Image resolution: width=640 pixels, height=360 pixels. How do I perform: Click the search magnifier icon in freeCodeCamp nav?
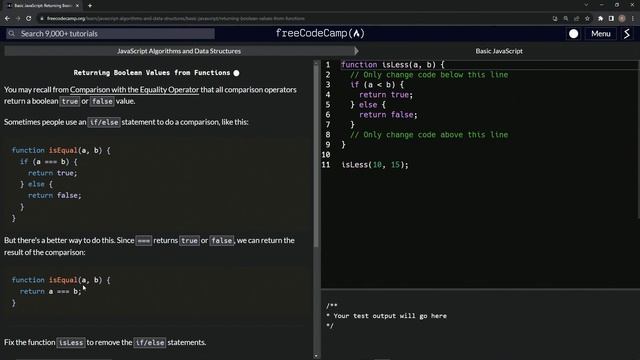[11, 33]
